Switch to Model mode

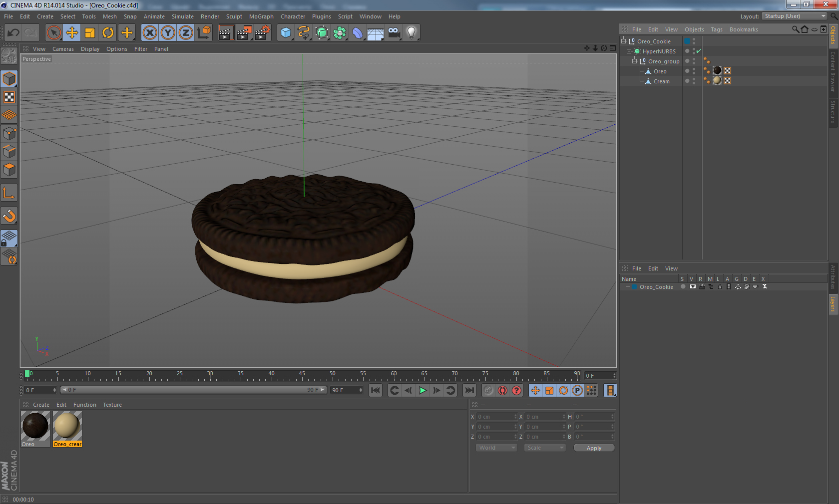point(9,79)
